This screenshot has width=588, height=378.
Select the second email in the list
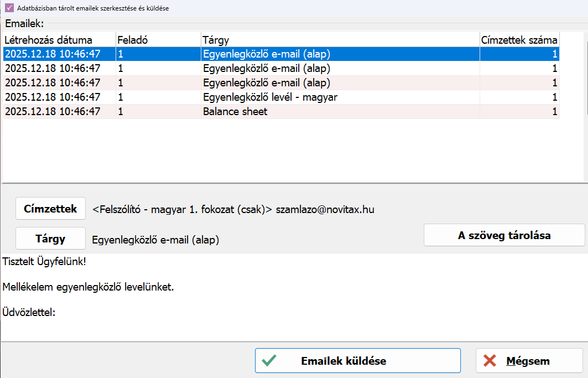click(266, 69)
